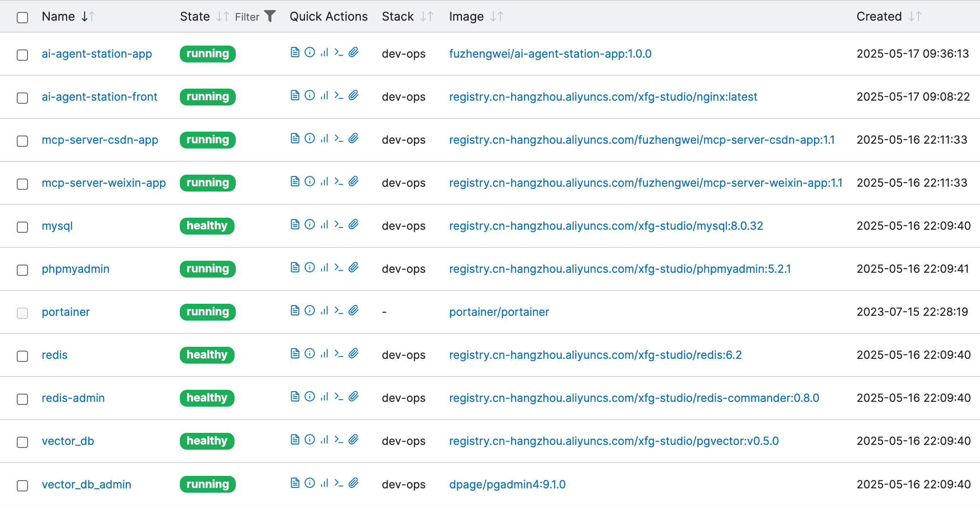980x506 pixels.
Task: Select the redis-admin row checkbox
Action: (x=22, y=399)
